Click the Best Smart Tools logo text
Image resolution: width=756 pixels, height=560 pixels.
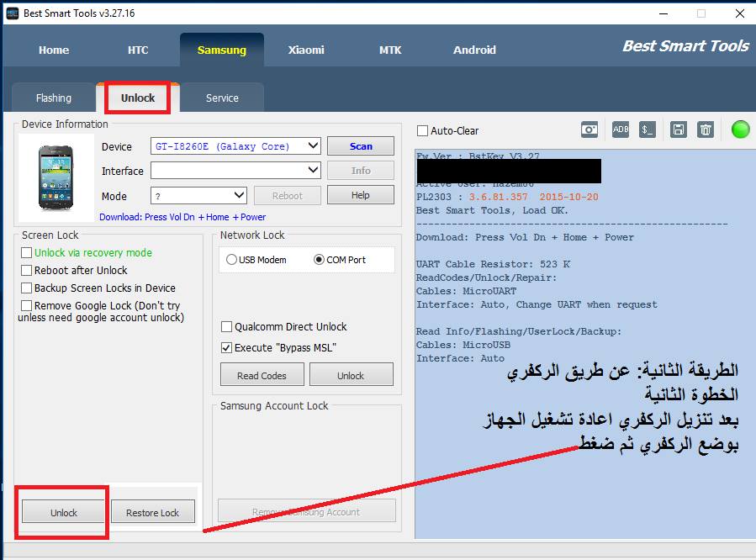685,45
